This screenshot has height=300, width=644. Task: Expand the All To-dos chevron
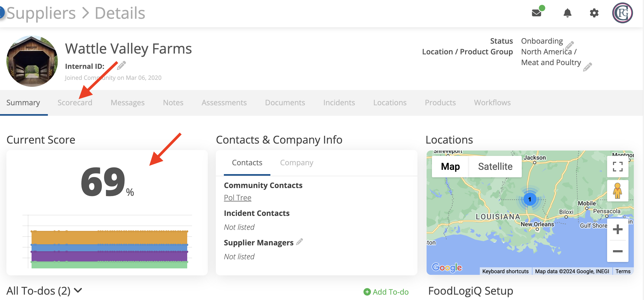[78, 290]
